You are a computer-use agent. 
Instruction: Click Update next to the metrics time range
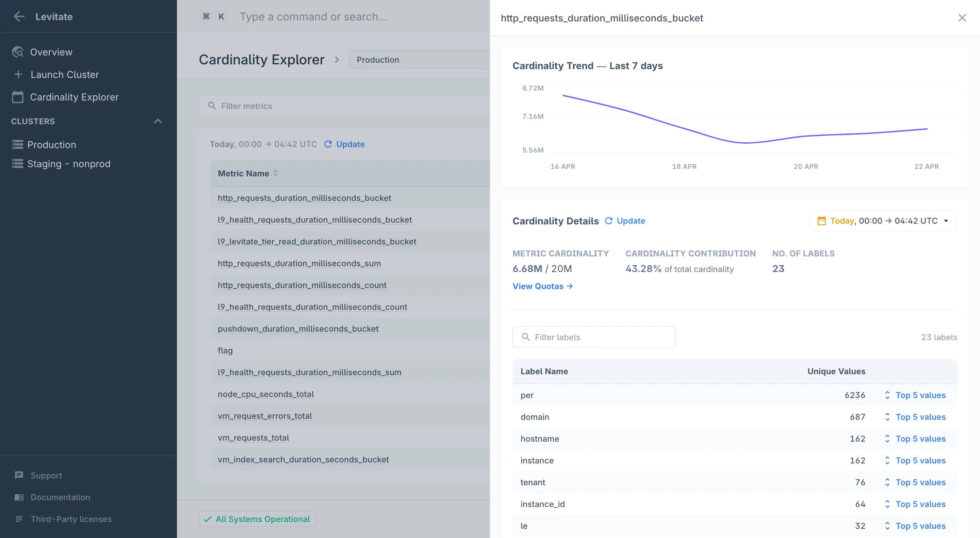(x=350, y=144)
